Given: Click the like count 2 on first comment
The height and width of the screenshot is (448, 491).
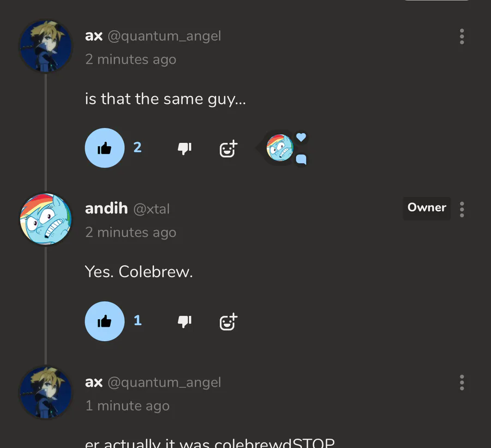Looking at the screenshot, I should (137, 147).
